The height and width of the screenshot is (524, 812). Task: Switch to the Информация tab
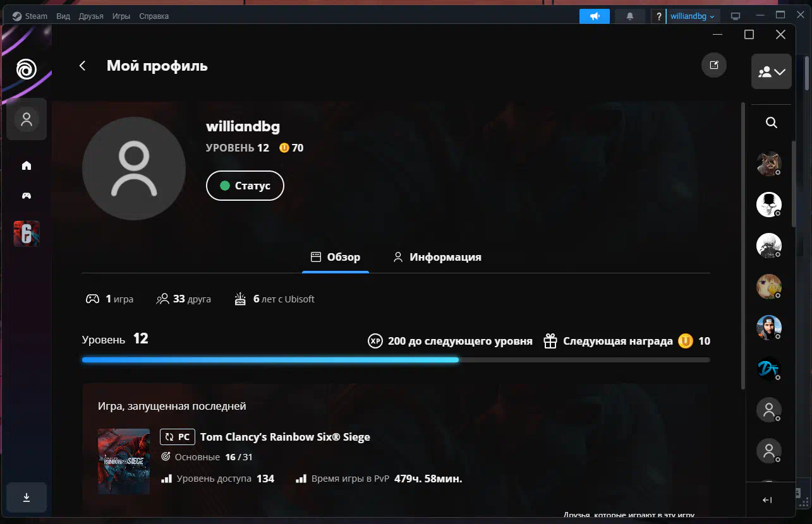[x=437, y=258]
